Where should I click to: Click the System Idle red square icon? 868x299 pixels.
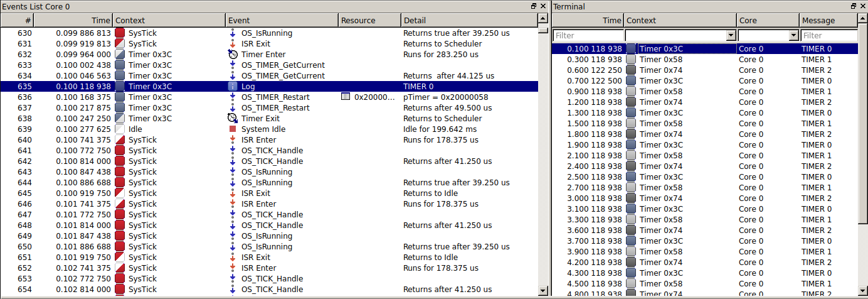click(233, 129)
